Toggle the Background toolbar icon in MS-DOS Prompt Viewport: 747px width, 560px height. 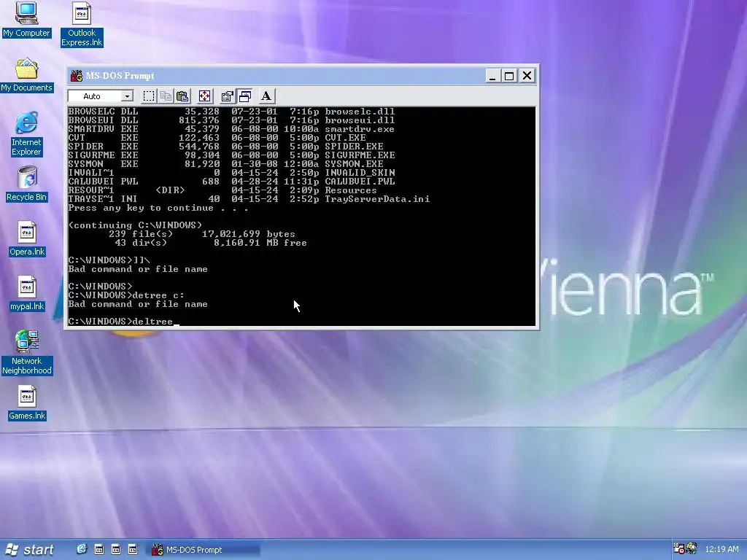click(245, 96)
